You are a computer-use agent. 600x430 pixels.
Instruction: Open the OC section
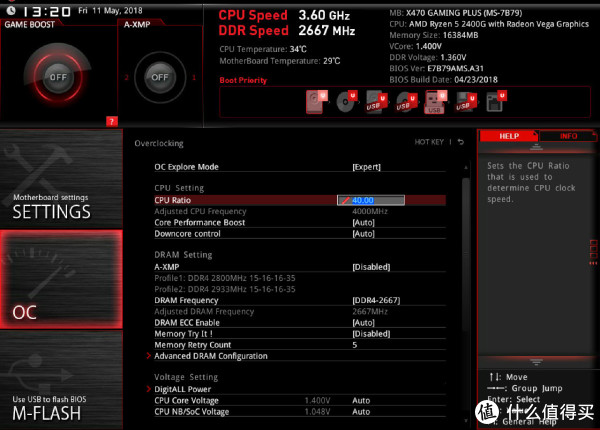61,279
